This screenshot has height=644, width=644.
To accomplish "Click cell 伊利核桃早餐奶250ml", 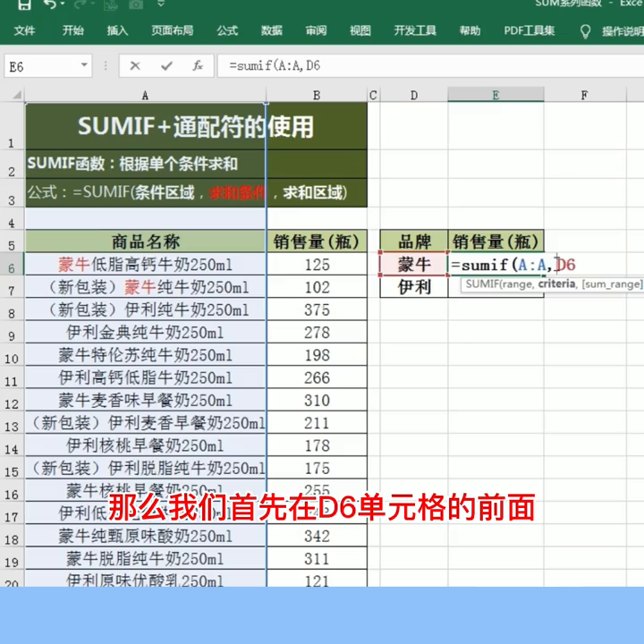I will click(146, 445).
